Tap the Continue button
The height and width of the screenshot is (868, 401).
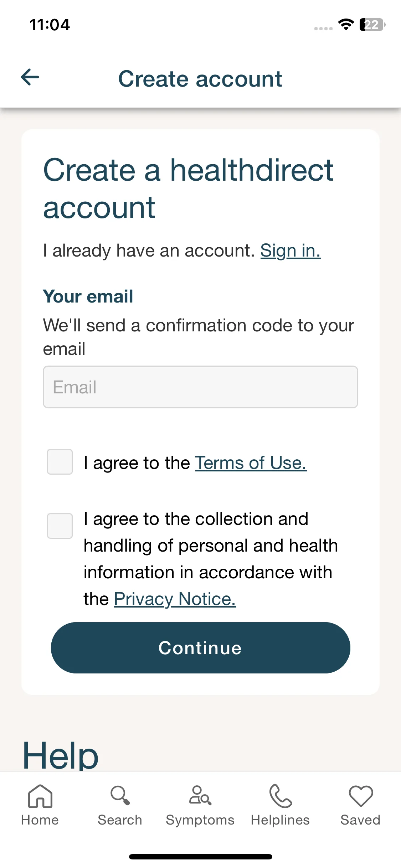coord(200,648)
